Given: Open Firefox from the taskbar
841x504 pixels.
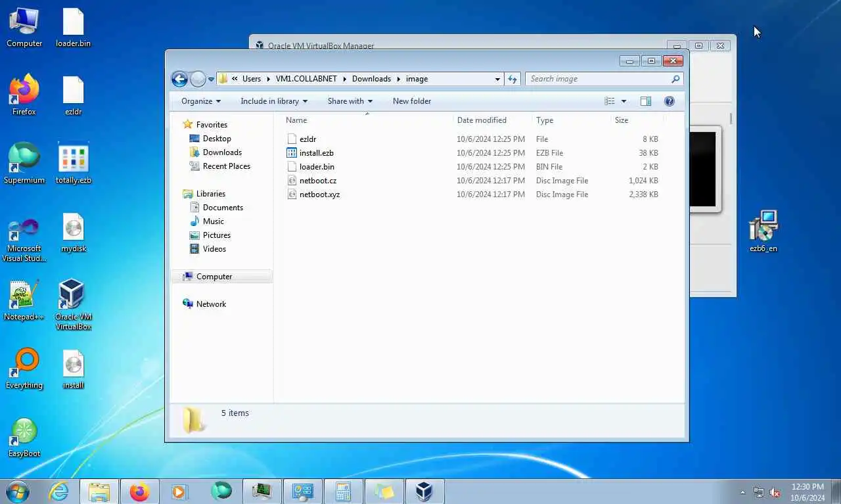Looking at the screenshot, I should click(x=139, y=491).
